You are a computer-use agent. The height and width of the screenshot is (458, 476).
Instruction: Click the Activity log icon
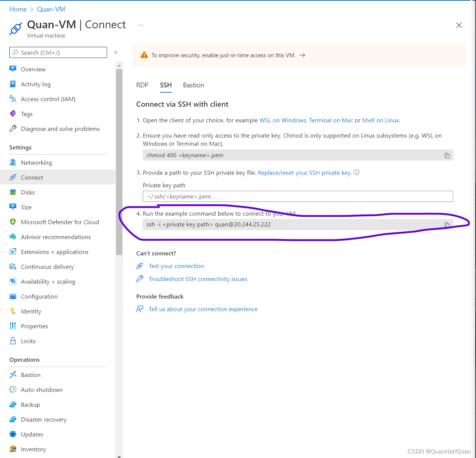(x=13, y=84)
